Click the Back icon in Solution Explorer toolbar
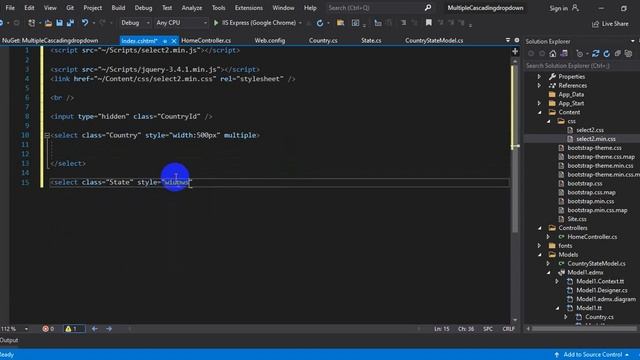This screenshot has height=360, width=640. 531,53
